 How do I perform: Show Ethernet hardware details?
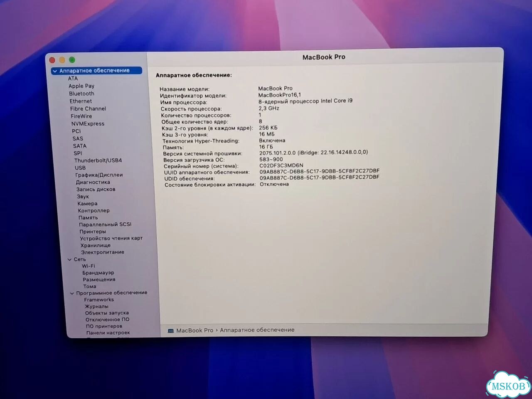[81, 101]
